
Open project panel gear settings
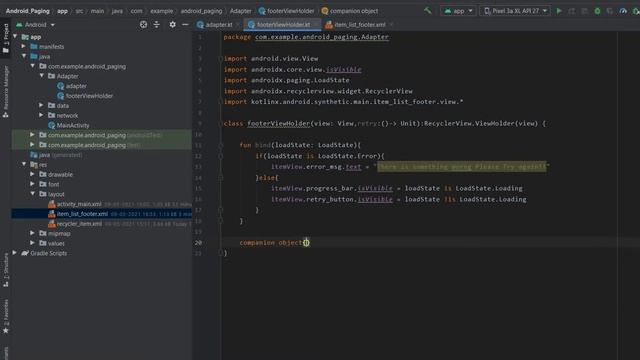click(172, 24)
